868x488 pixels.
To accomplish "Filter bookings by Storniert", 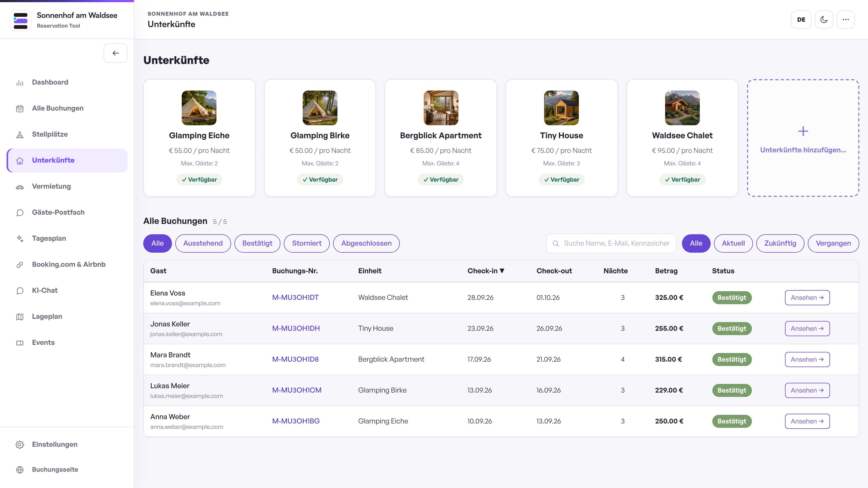I will (307, 243).
